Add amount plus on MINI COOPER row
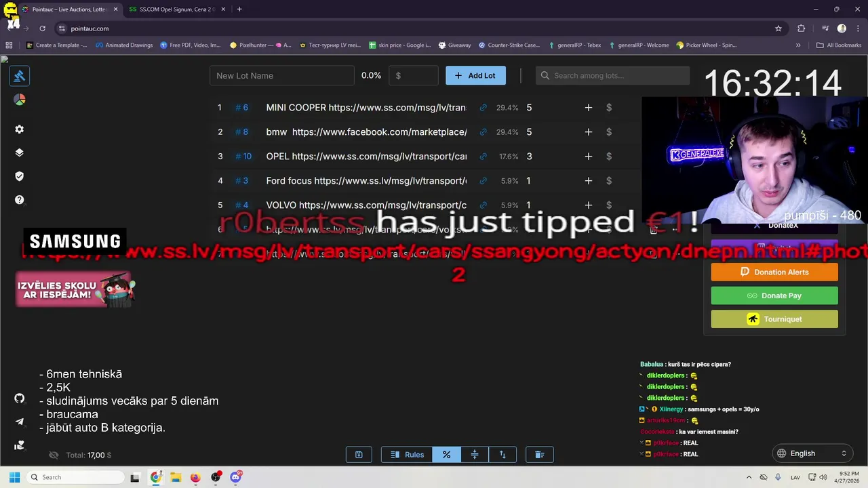868x488 pixels. click(588, 108)
